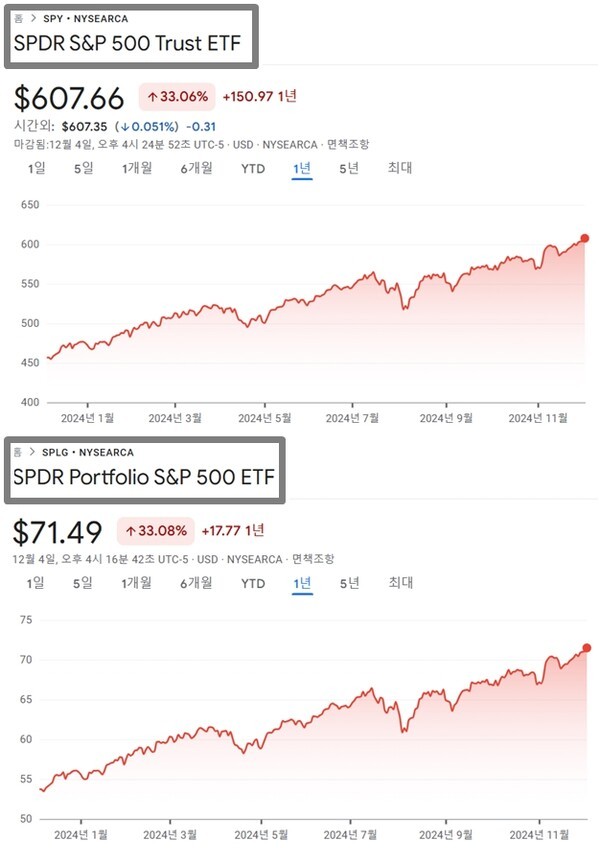This screenshot has height=864, width=600.
Task: Click the red endpoint dot on SPLG chart
Action: (x=586, y=648)
